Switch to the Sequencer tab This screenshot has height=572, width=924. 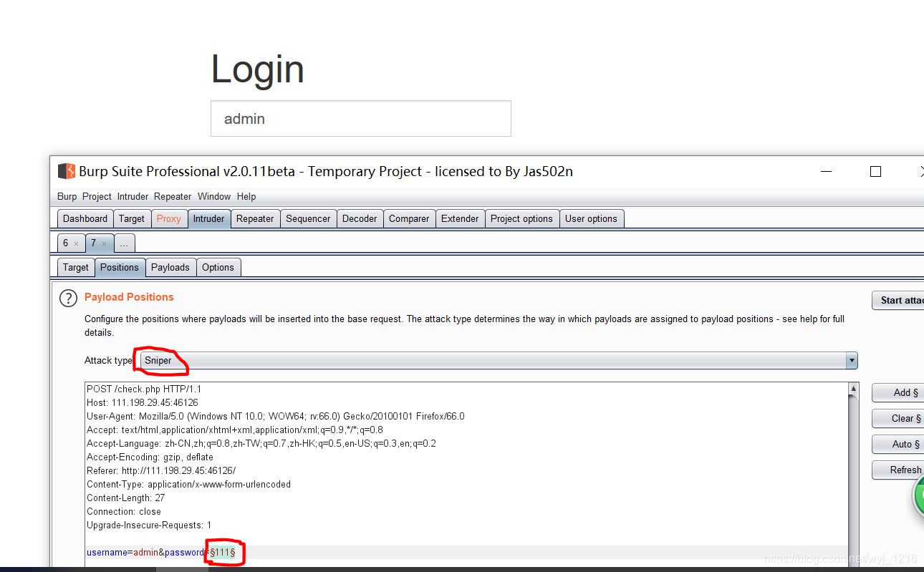(308, 218)
